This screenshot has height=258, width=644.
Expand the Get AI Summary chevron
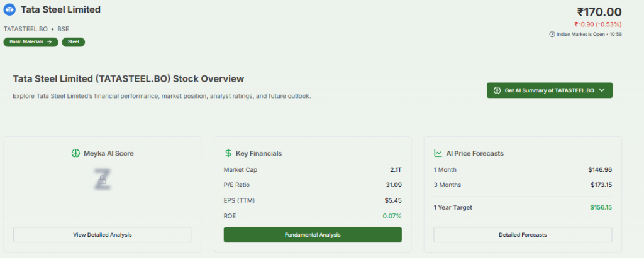(602, 90)
